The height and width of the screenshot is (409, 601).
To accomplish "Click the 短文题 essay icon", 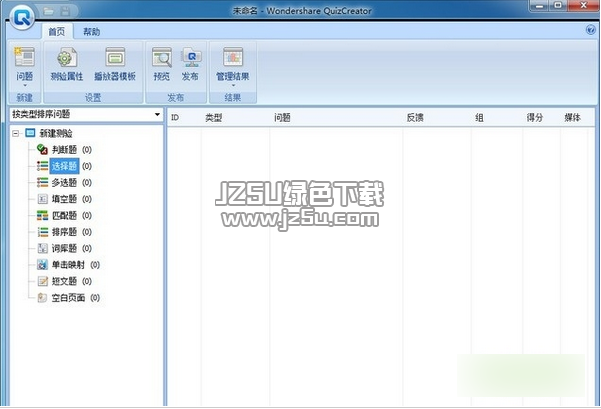I will point(42,281).
